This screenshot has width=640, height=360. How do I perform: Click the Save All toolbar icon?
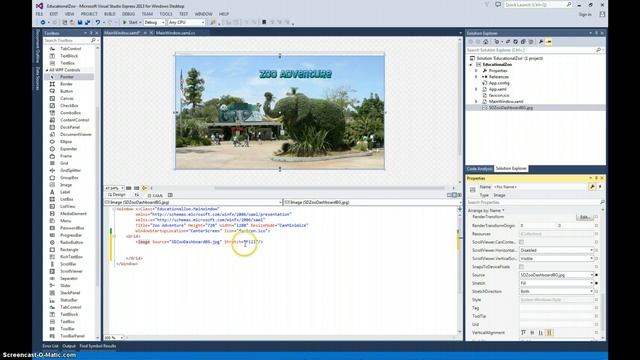click(87, 22)
